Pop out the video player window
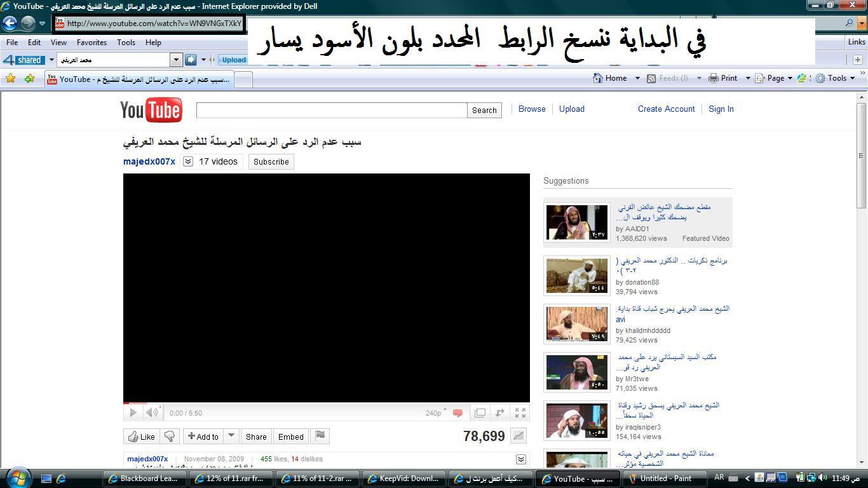This screenshot has width=868, height=488. 480,413
